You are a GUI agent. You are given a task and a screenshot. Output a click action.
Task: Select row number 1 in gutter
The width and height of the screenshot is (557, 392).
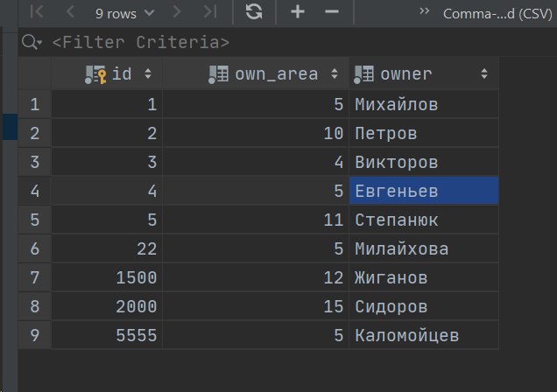[x=35, y=104]
